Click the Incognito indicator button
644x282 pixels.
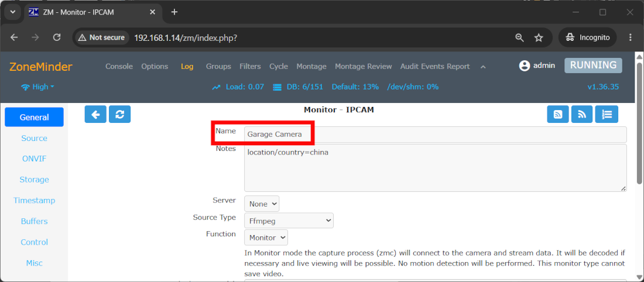pos(587,37)
